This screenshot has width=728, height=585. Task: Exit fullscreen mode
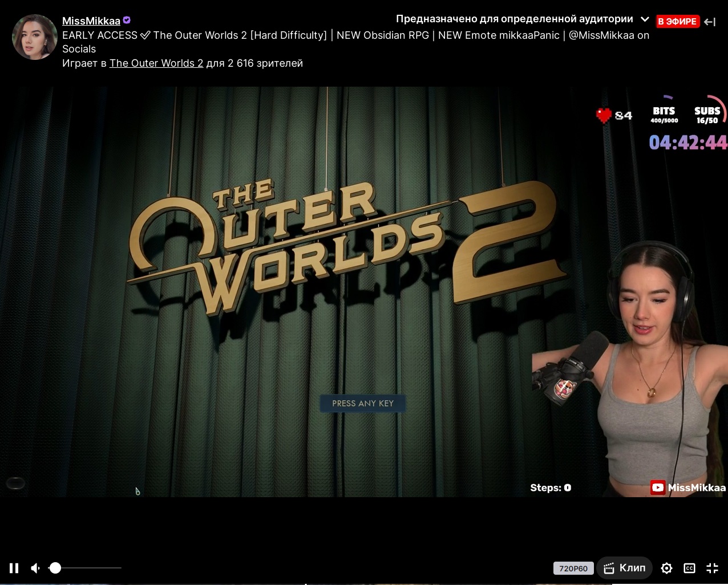(x=712, y=568)
